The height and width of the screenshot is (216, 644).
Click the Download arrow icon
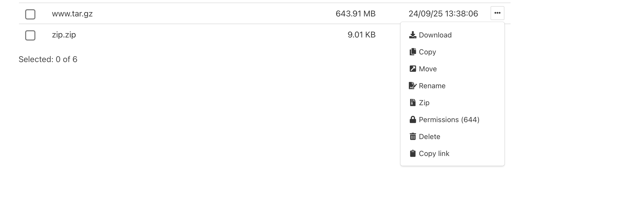pos(413,35)
